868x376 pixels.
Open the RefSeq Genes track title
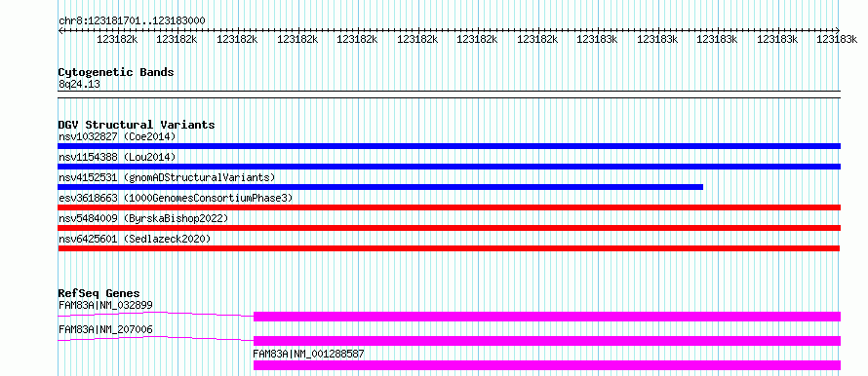coord(99,293)
